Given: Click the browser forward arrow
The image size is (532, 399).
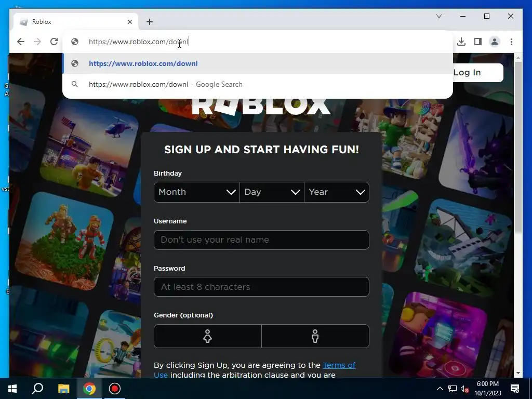Looking at the screenshot, I should [x=37, y=42].
